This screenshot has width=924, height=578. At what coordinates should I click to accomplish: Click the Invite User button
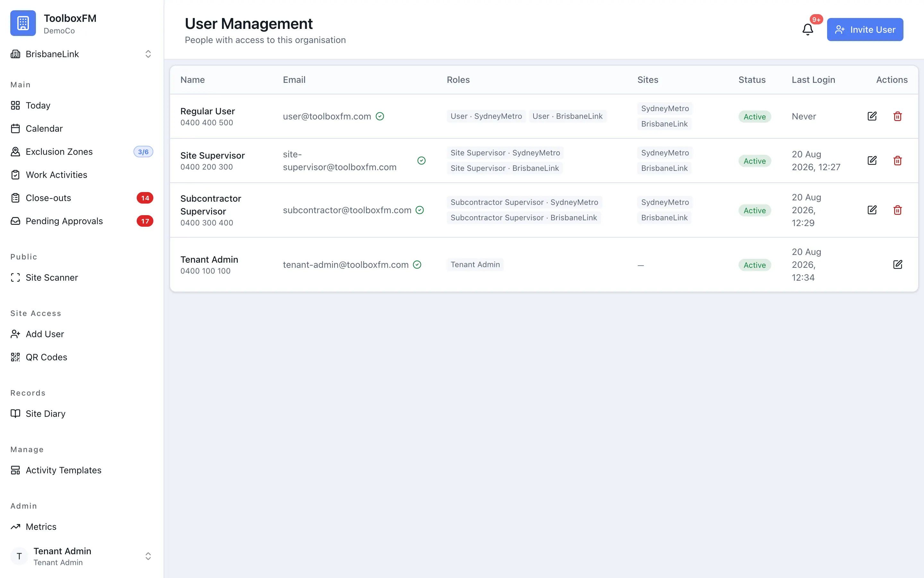[865, 30]
